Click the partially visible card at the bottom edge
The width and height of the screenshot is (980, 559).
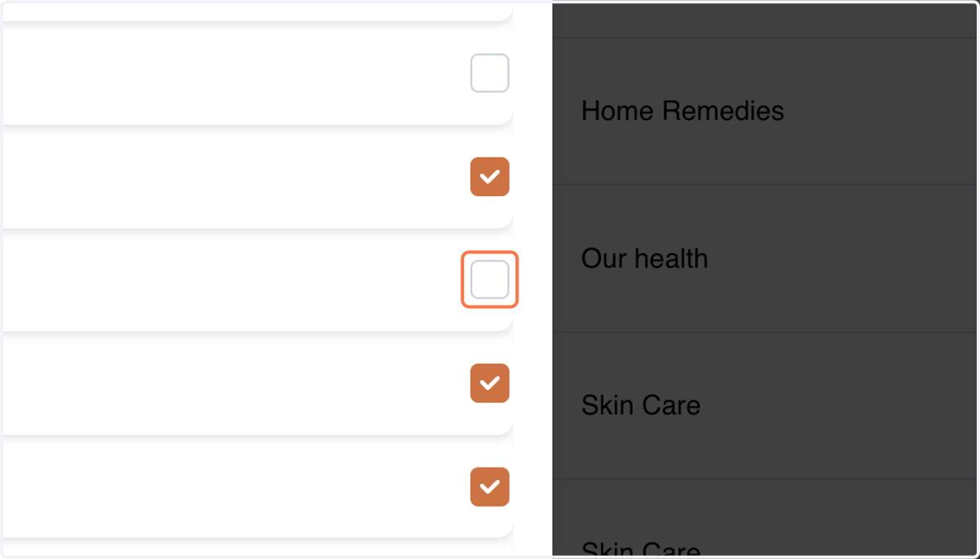pyautogui.click(x=257, y=548)
